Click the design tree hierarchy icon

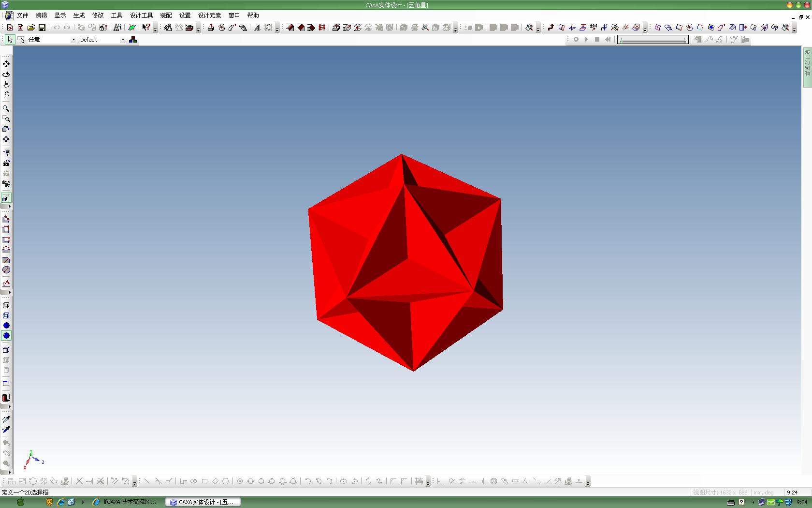[x=133, y=40]
